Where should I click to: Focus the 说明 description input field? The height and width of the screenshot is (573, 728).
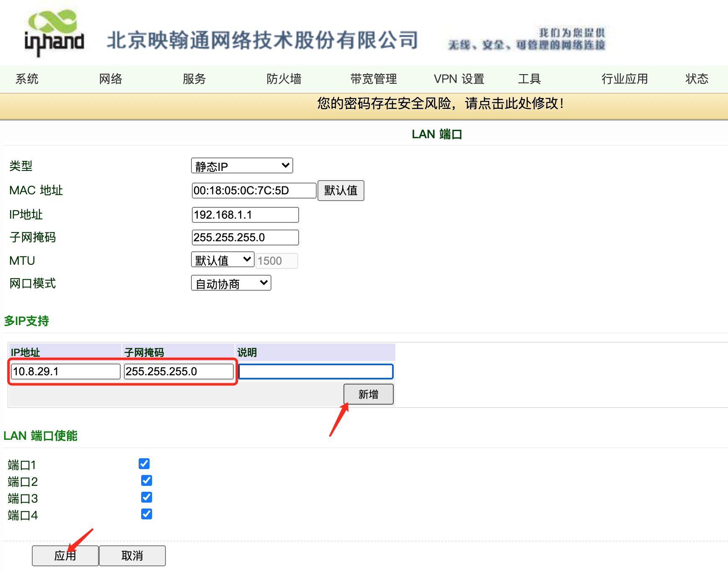315,372
